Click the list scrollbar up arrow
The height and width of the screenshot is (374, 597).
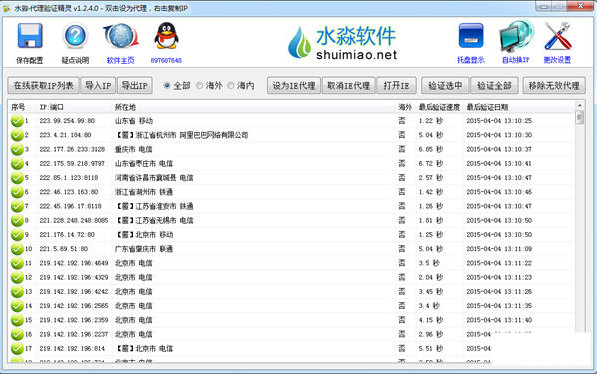coord(579,105)
